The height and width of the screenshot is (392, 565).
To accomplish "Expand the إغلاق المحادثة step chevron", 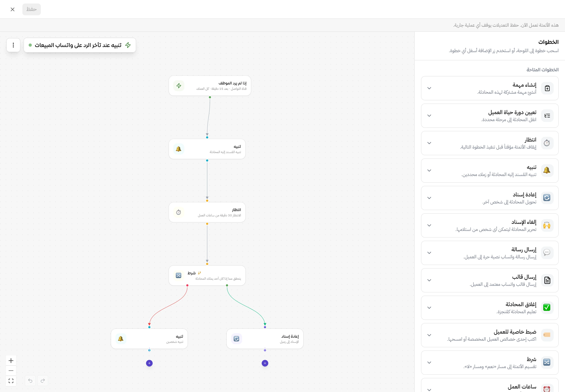I will pos(429,308).
